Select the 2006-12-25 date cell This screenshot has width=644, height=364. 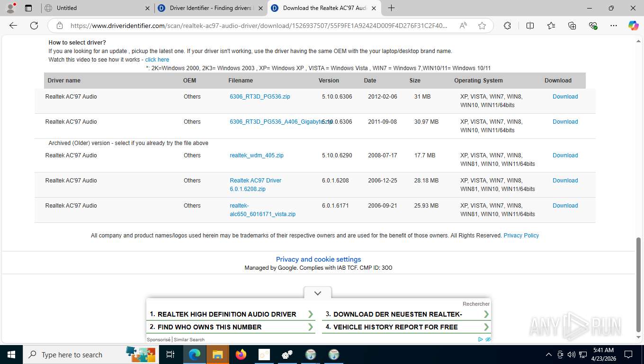click(x=383, y=181)
